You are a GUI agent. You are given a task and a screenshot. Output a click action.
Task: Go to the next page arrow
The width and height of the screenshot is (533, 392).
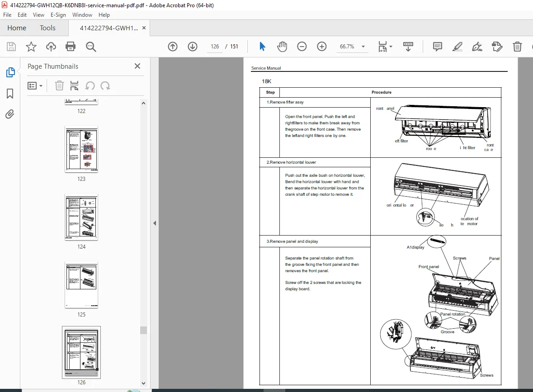tap(193, 47)
